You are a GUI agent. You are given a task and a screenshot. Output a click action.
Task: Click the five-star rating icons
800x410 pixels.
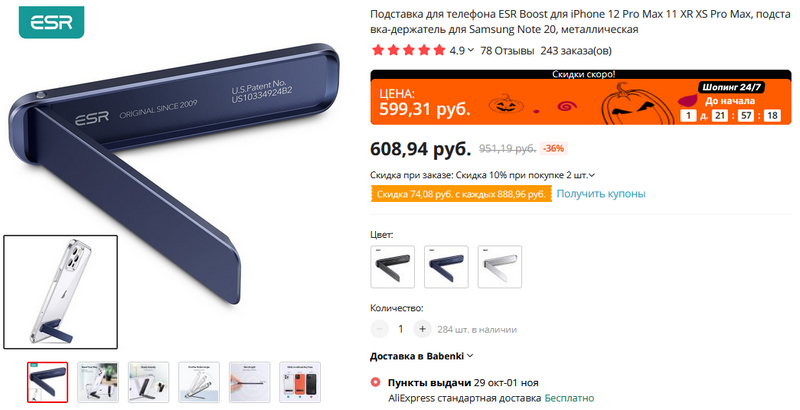click(409, 50)
